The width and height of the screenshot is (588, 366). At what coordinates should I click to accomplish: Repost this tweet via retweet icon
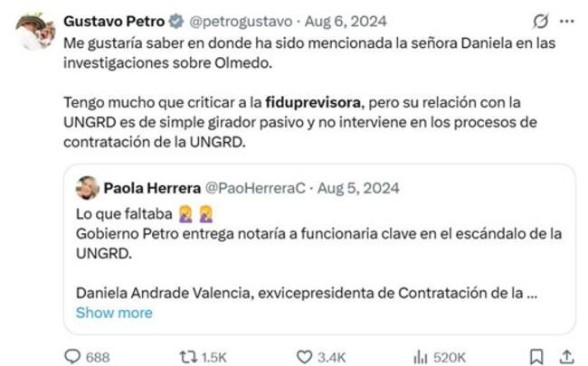185,355
